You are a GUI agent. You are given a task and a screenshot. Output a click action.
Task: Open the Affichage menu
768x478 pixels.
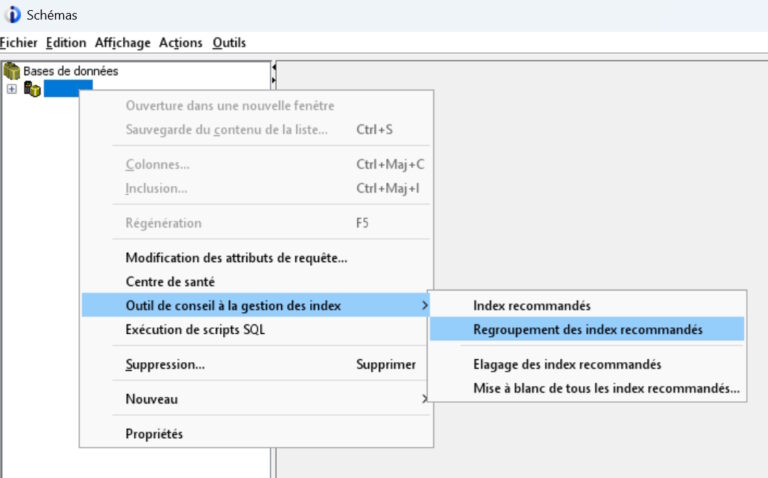click(122, 42)
